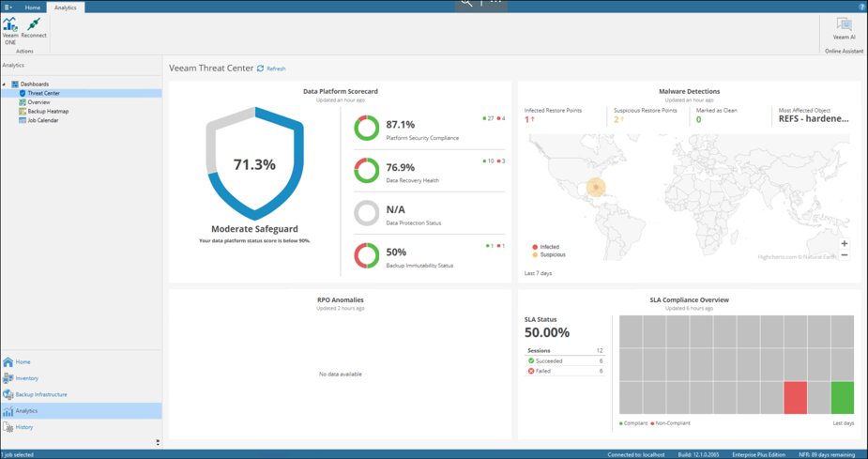This screenshot has width=868, height=459.
Task: Click the 71.3% shield score graphic
Action: [254, 164]
